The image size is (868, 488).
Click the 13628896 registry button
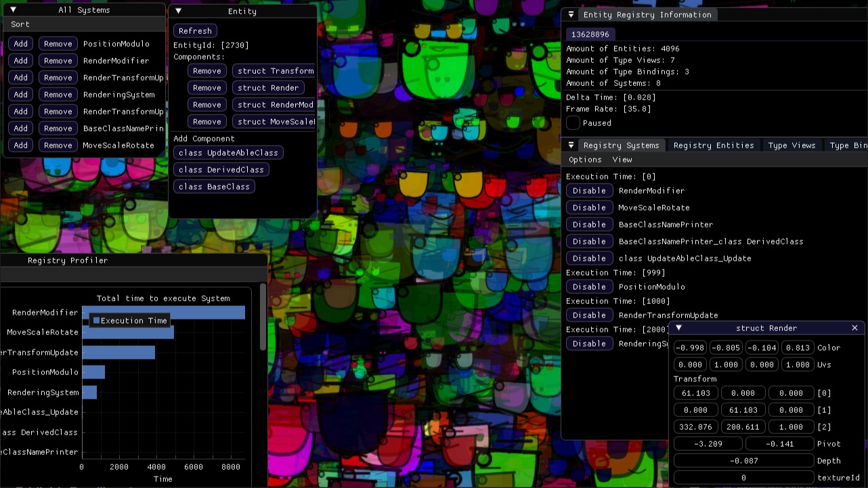[590, 34]
